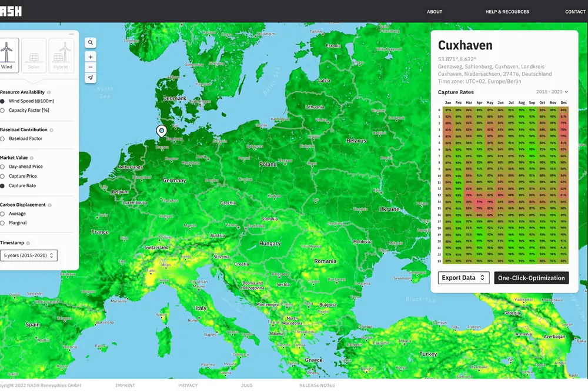Select the Hybrid wind-solar resource icon
The width and height of the screenshot is (588, 392).
(x=60, y=55)
